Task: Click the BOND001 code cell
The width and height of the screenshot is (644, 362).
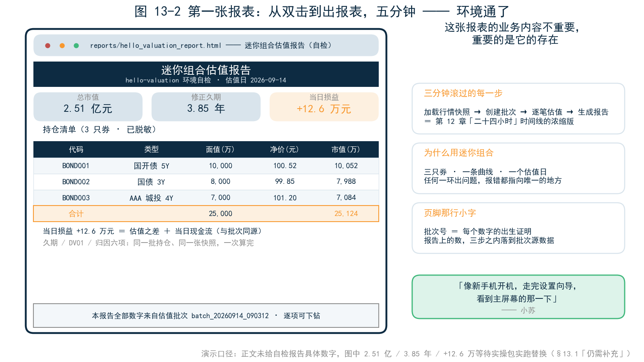Action: click(76, 166)
